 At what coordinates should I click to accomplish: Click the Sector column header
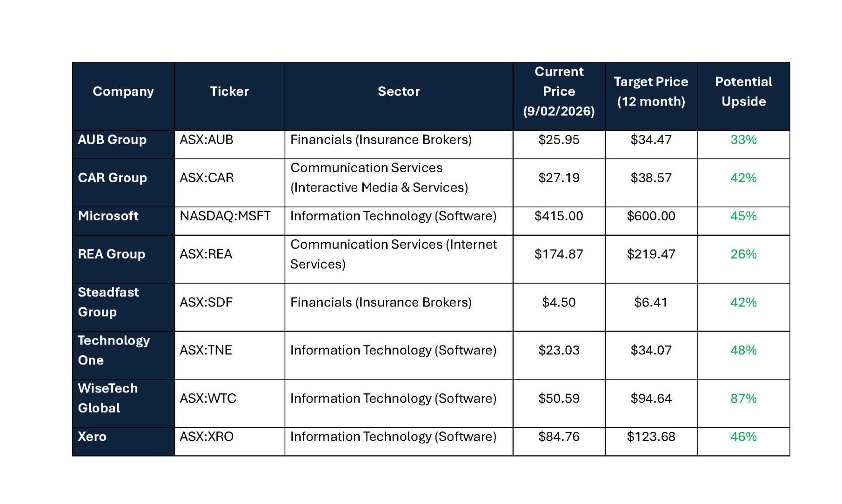tap(399, 92)
